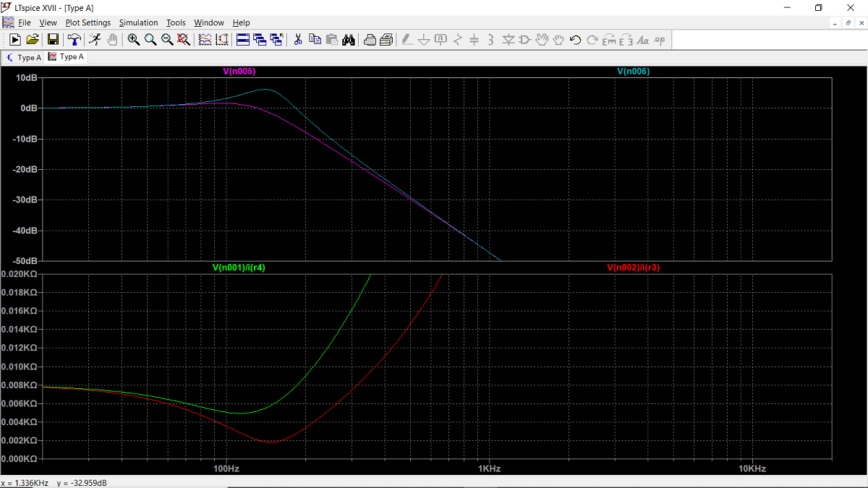This screenshot has height=488, width=868.
Task: Place a diode component
Action: 509,40
